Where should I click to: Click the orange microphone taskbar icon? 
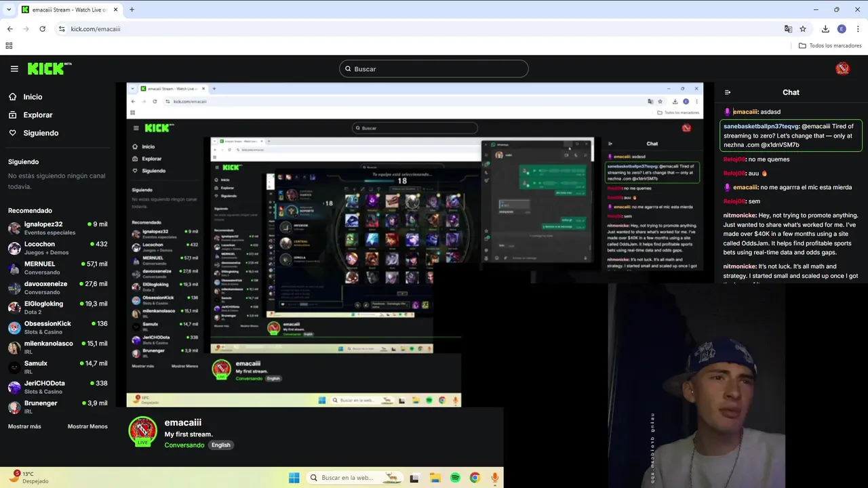[x=495, y=478]
